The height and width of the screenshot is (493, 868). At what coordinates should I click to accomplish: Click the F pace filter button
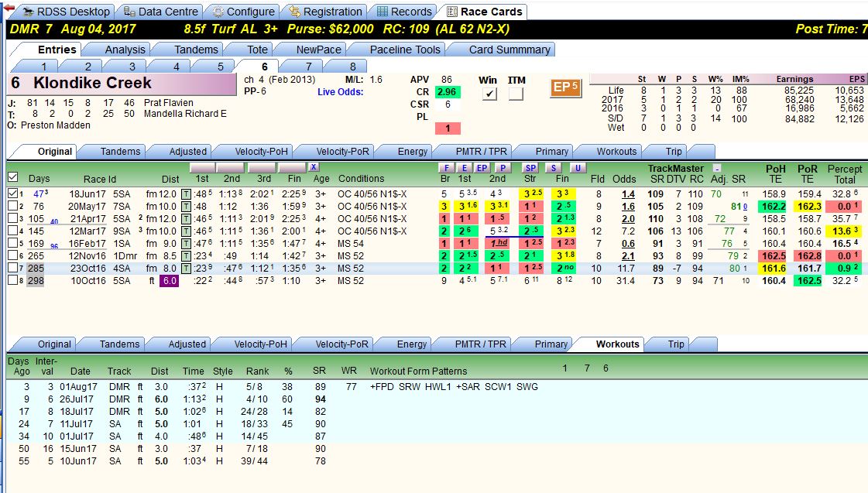click(x=446, y=168)
